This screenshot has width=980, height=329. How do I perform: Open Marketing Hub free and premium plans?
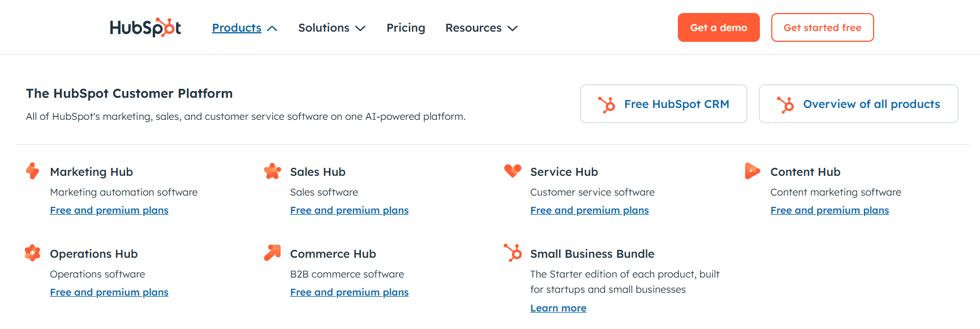tap(109, 210)
